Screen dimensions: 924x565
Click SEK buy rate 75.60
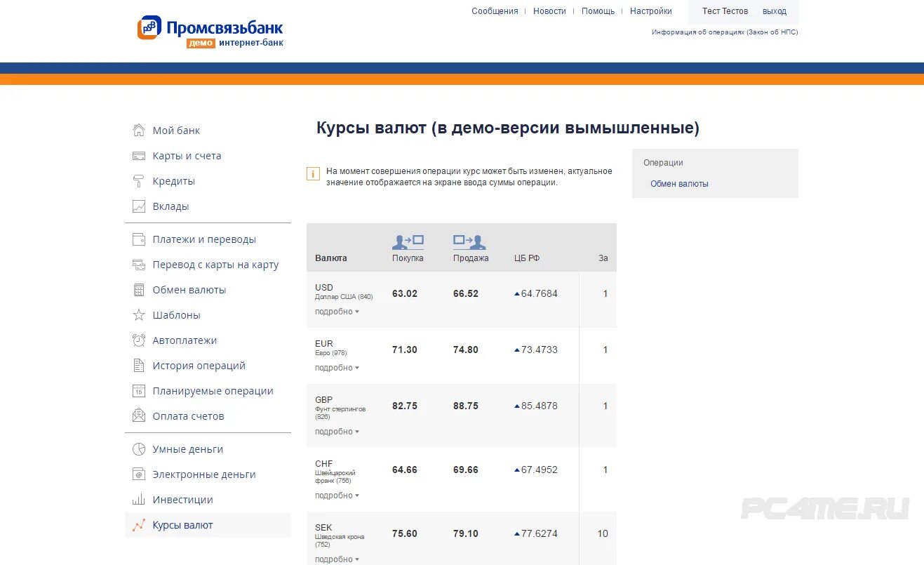coord(405,534)
